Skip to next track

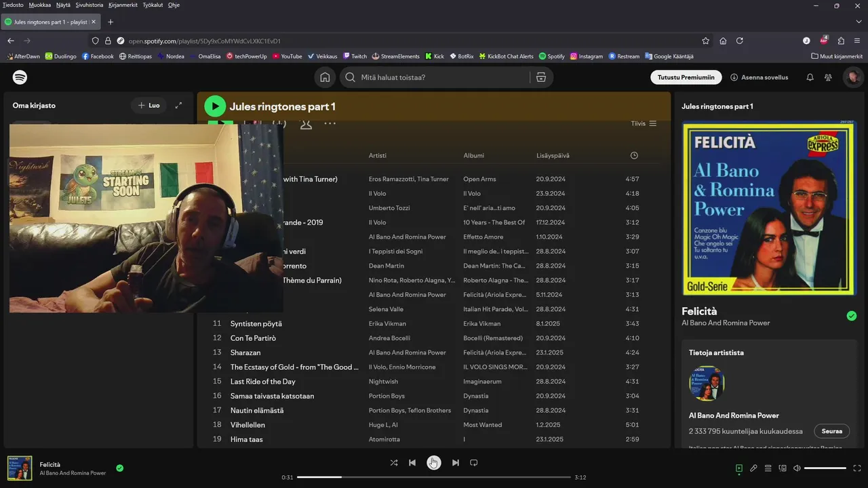(x=456, y=463)
